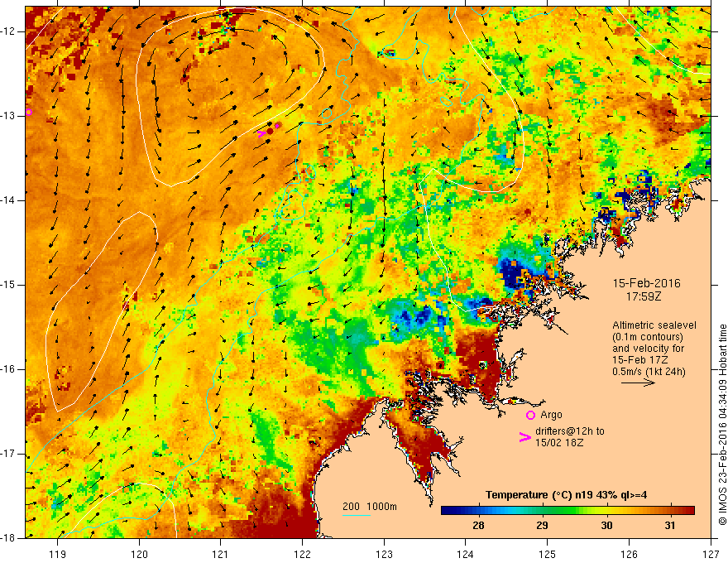Click the Temperature (°C) n19 43% ql>=4 title
The image size is (728, 563).
pos(566,495)
